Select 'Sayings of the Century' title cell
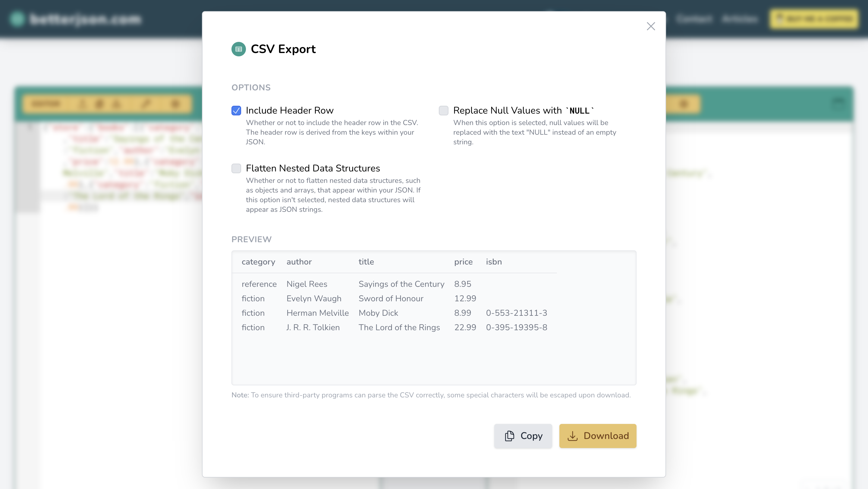The height and width of the screenshot is (489, 868). [401, 284]
